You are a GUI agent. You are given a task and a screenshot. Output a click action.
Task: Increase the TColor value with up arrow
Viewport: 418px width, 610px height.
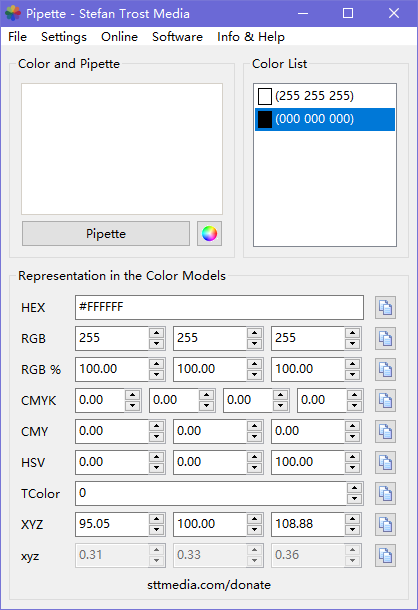tap(355, 488)
